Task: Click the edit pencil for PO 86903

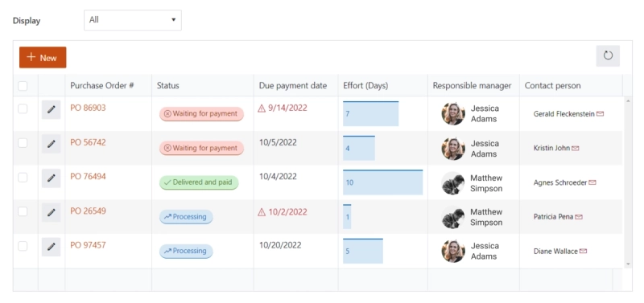Action: [x=51, y=109]
